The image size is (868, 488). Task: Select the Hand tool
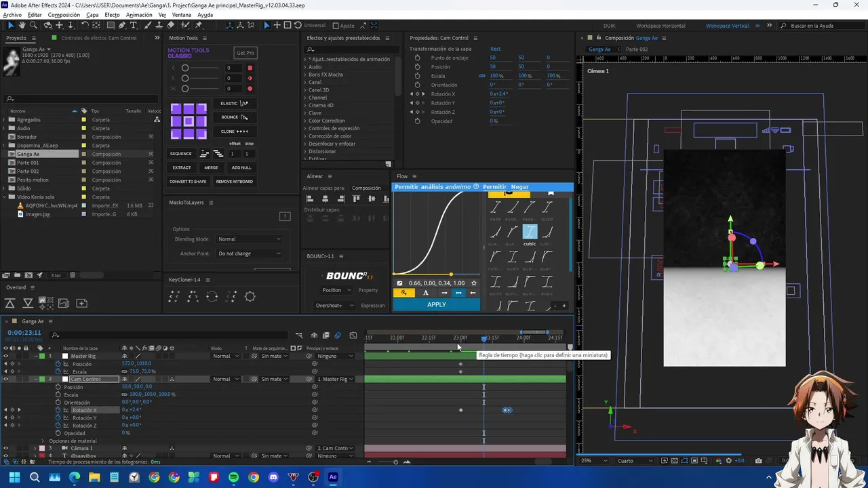22,25
